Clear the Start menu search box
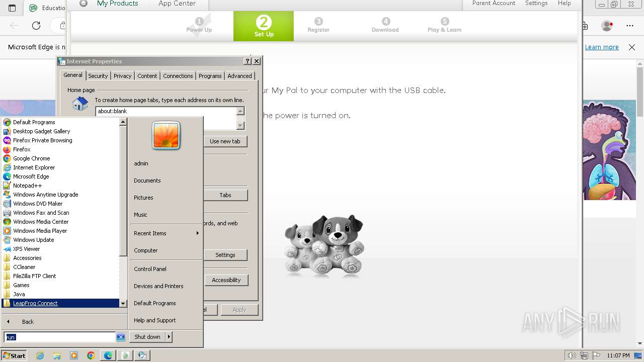Screen dimensions: 644x362 pos(121,337)
